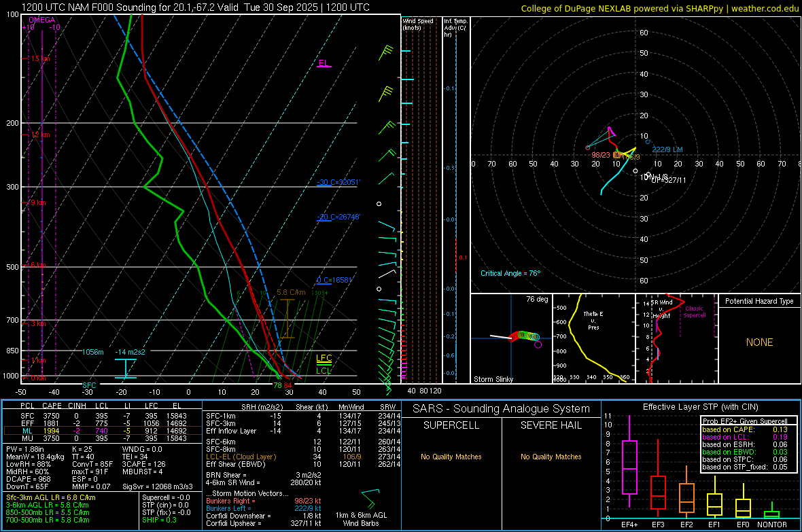Select the highlighted 'ML' parcel row label
Viewport: 802px width, 532px height.
tap(27, 431)
